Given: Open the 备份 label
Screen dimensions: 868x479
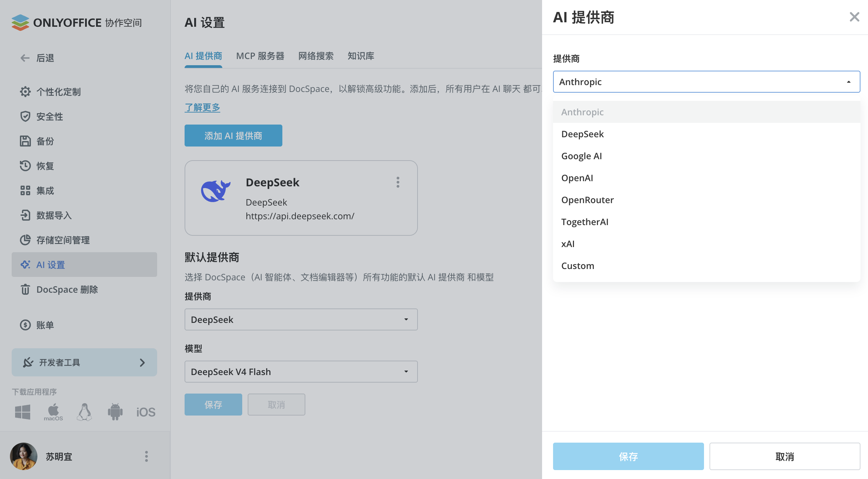Looking at the screenshot, I should 45,141.
